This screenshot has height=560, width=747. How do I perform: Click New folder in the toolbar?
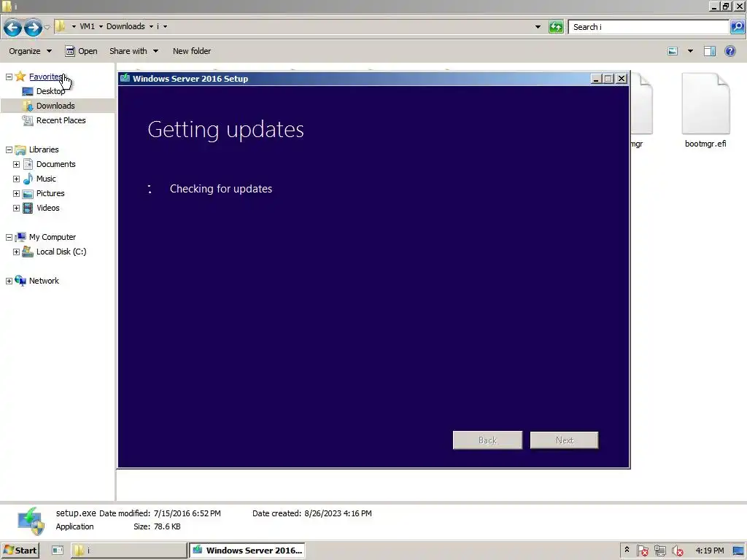192,51
